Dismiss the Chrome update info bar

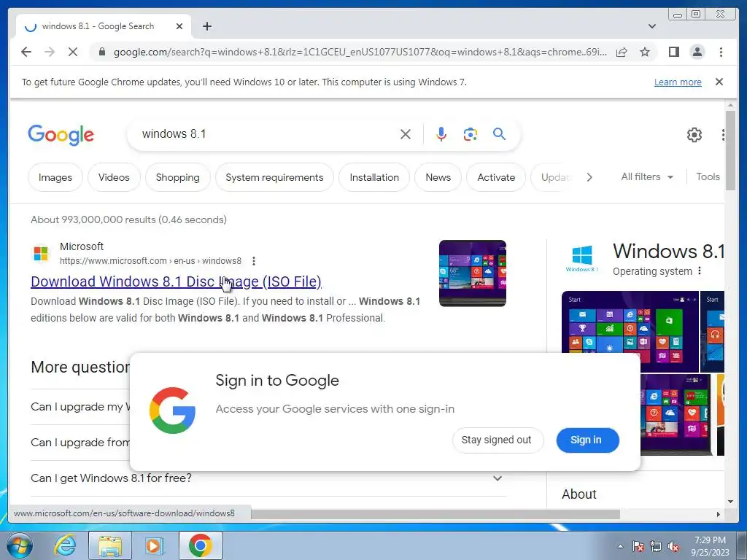(719, 82)
